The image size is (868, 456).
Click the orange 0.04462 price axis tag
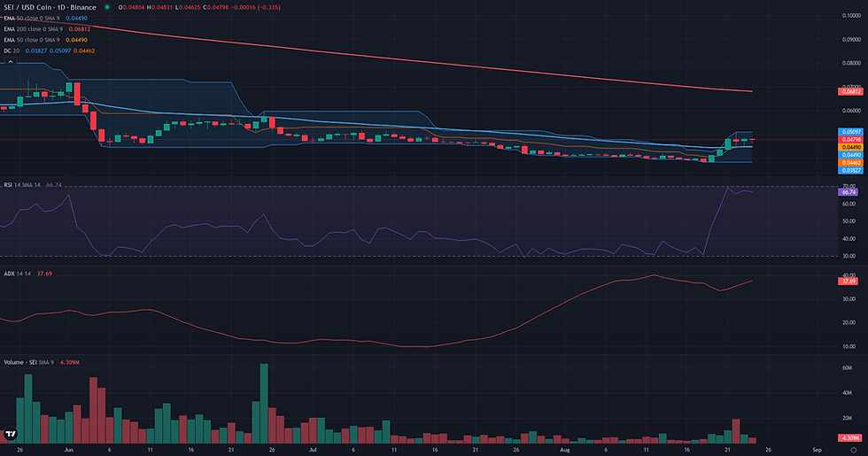[x=850, y=163]
